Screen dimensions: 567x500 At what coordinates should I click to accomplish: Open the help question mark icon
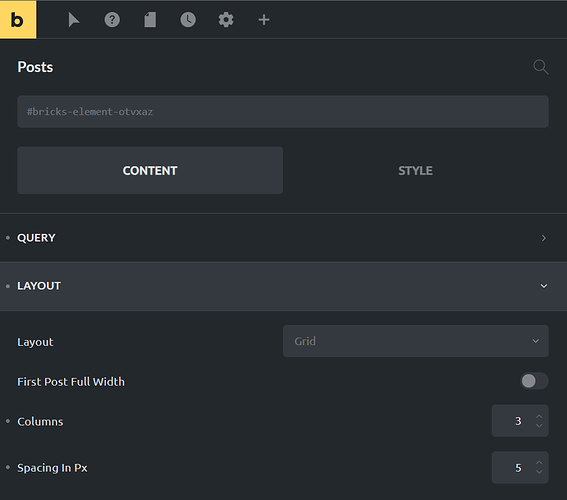click(x=112, y=20)
